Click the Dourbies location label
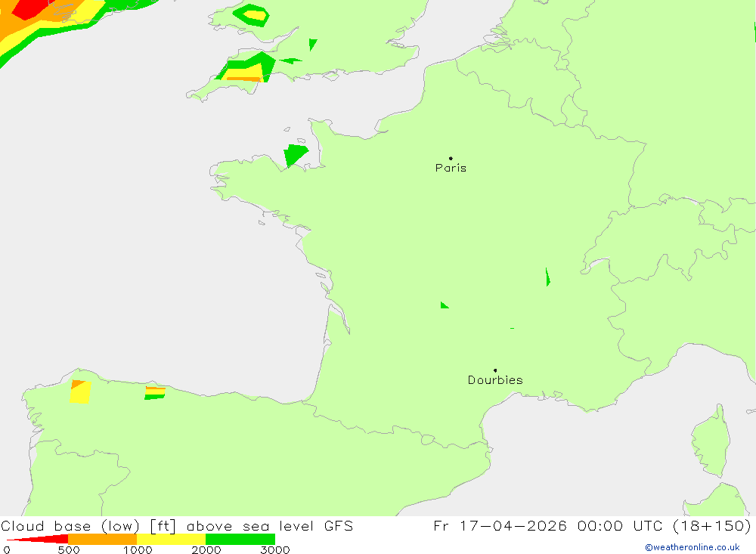The width and height of the screenshot is (756, 554). 495,380
